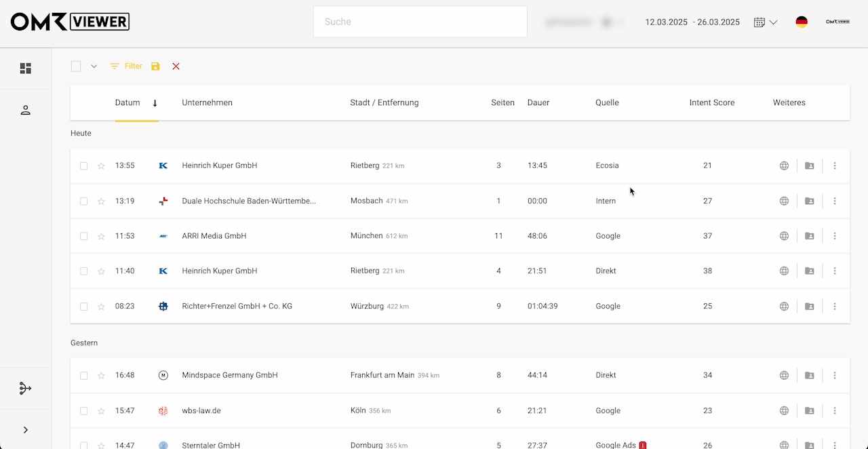Open the small OMR Viewer account logo
This screenshot has width=868, height=449.
(837, 22)
